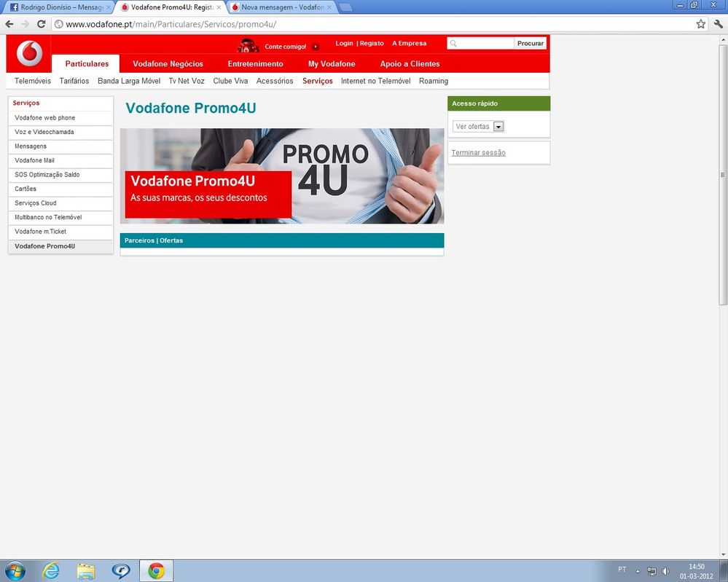
Task: Click the magnifier icon in the search box
Action: point(455,43)
